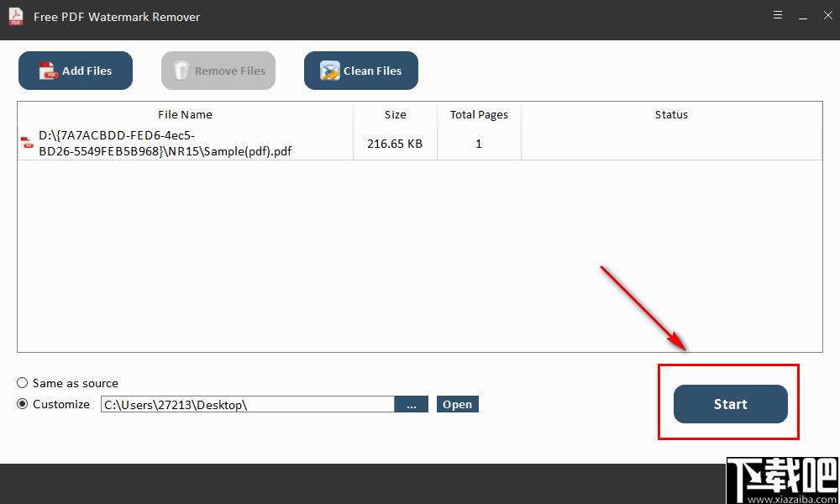Close the Free PDF Watermark Remover window

coord(827,15)
